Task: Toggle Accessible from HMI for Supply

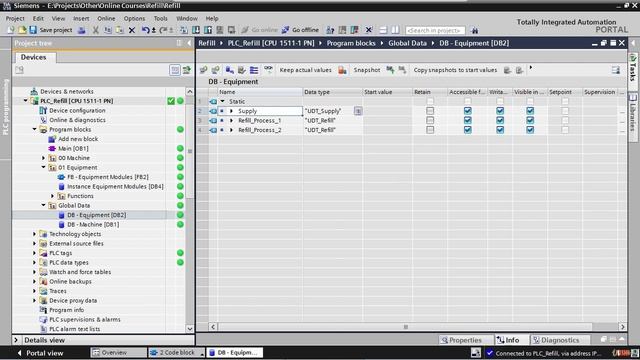Action: 467,111
